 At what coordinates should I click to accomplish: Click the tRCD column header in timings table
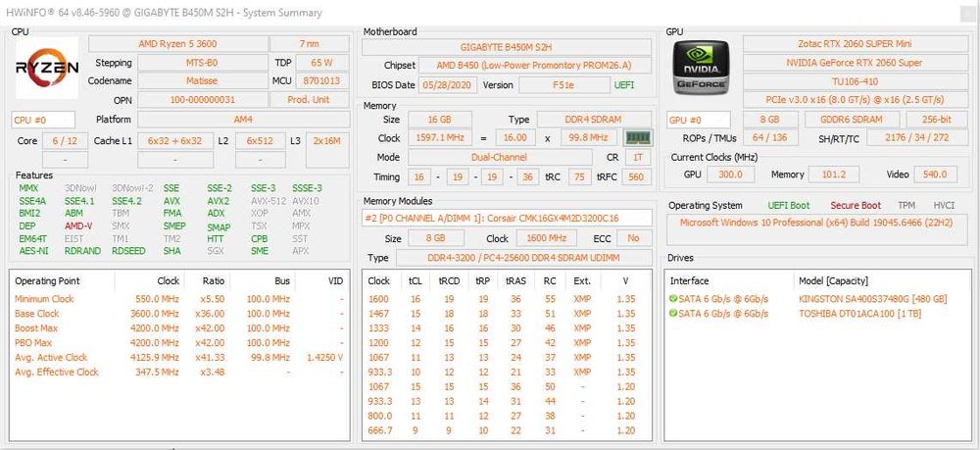450,281
